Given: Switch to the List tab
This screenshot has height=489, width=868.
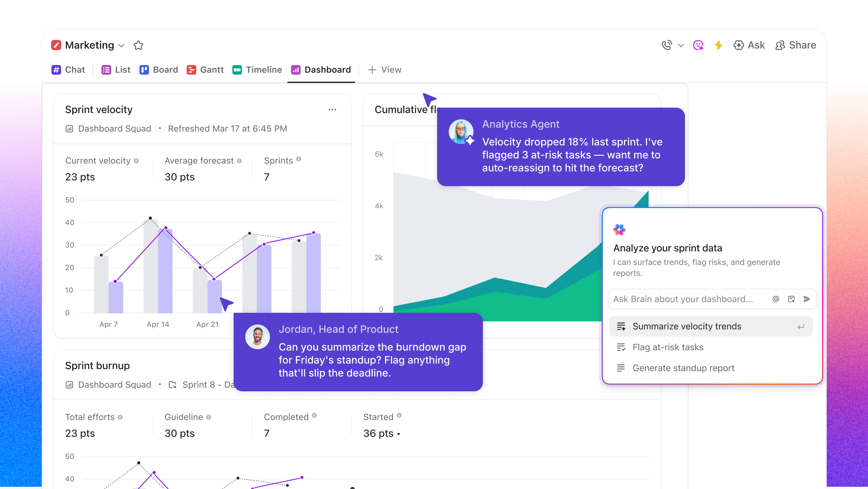Looking at the screenshot, I should point(116,70).
